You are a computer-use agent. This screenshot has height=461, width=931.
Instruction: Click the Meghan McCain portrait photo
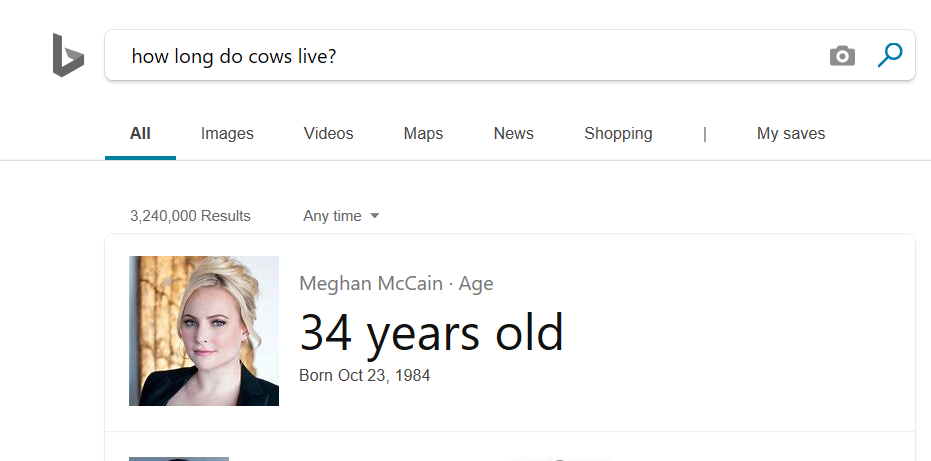[x=204, y=331]
